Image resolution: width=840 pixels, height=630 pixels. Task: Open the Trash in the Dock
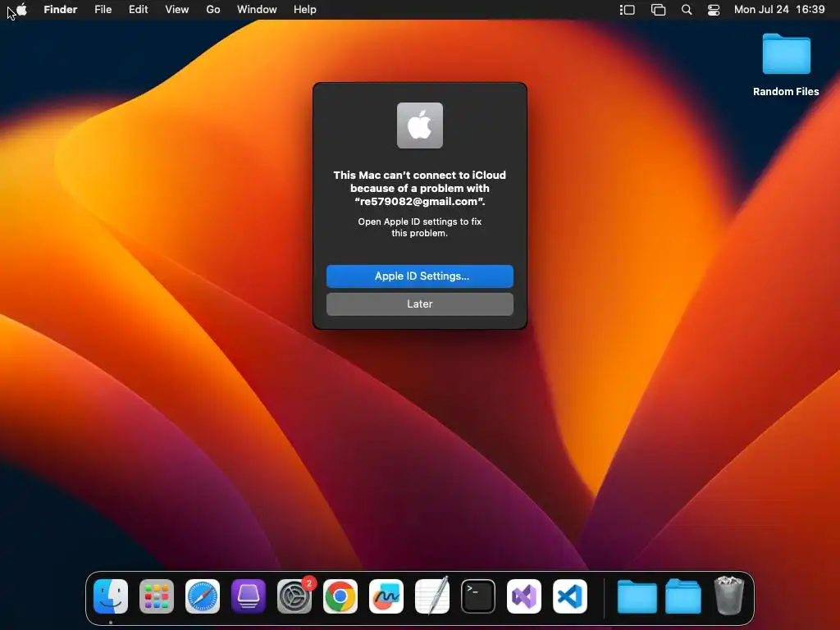pyautogui.click(x=729, y=596)
